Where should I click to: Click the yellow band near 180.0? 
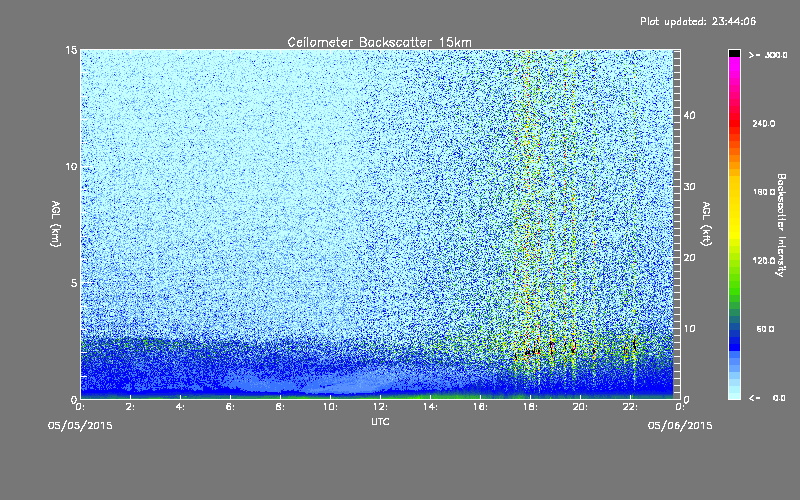(734, 192)
